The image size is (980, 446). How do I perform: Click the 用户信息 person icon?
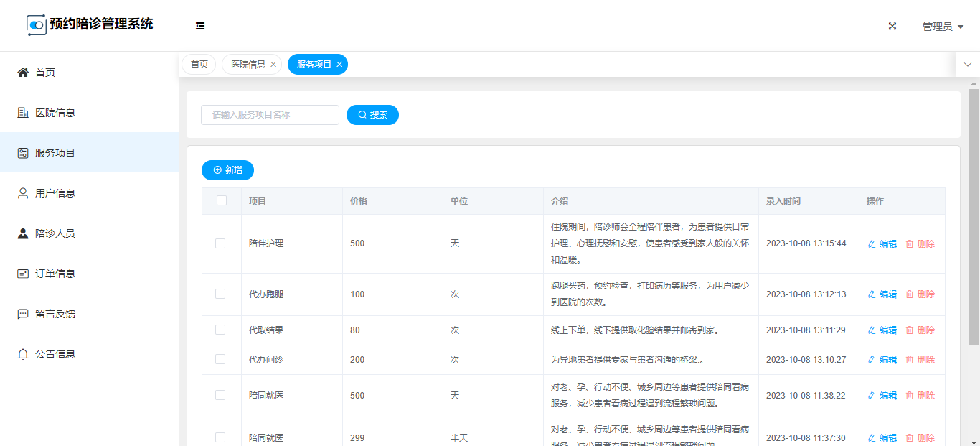point(23,193)
